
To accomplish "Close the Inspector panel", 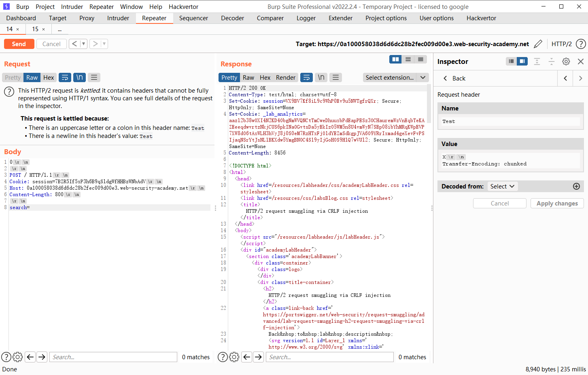I will [x=581, y=61].
